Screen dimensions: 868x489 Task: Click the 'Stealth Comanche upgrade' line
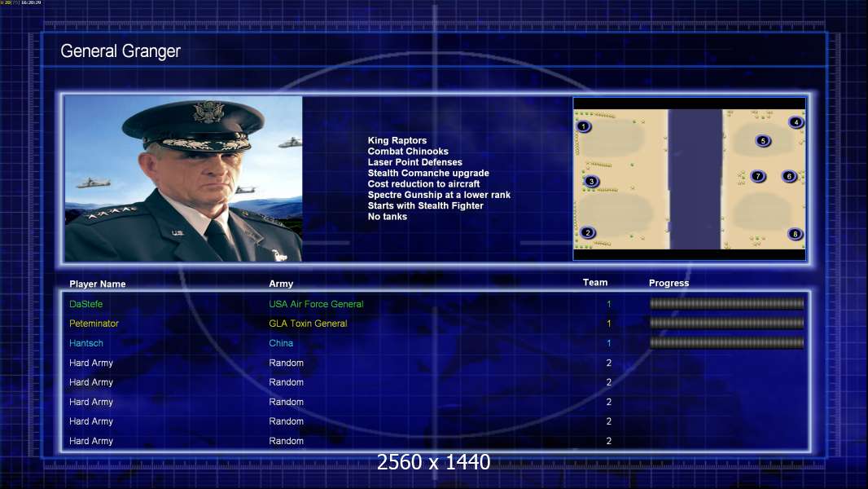click(x=428, y=173)
